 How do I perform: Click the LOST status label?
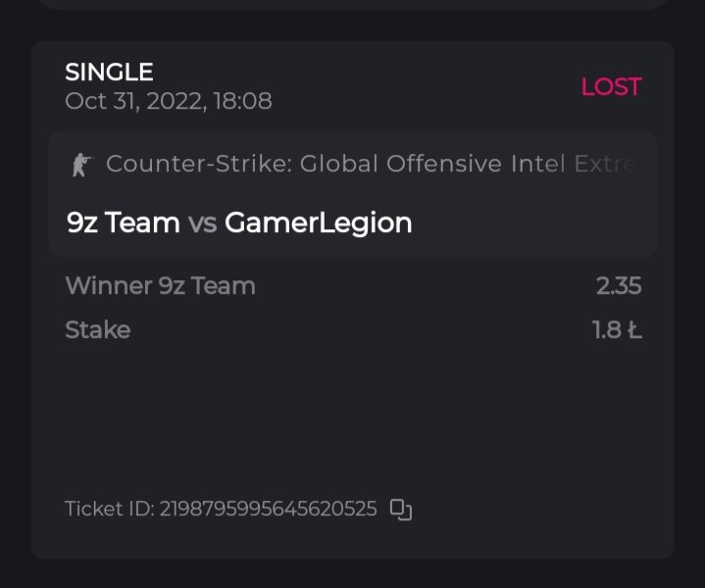click(x=610, y=87)
